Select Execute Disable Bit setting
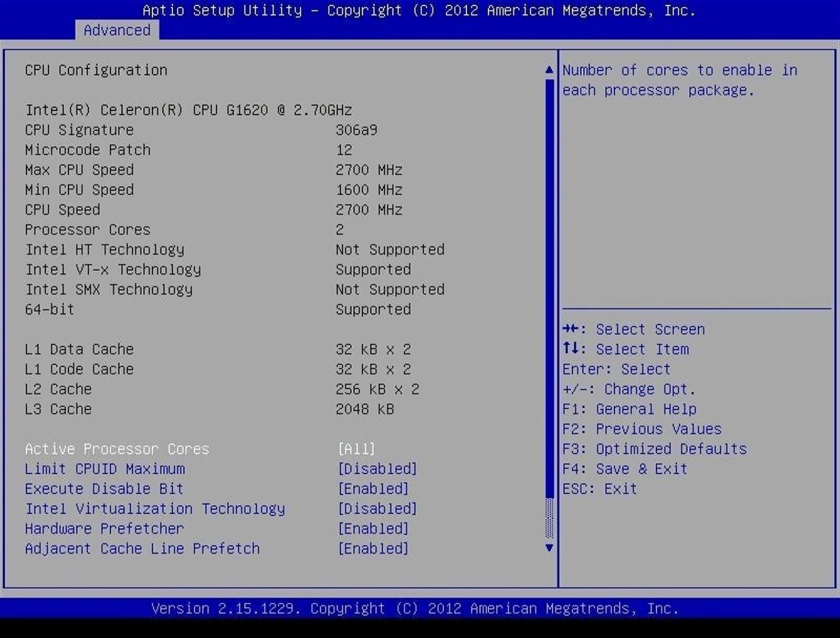 point(104,489)
